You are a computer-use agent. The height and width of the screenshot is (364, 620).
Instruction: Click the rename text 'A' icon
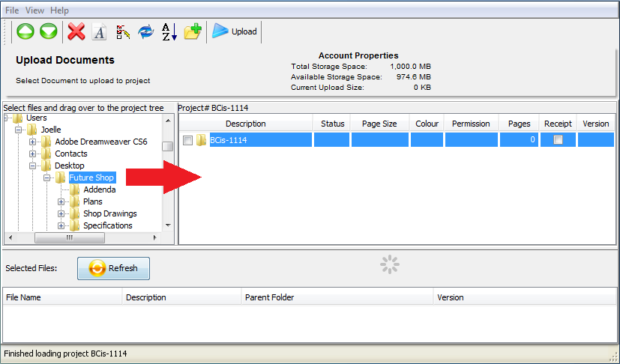(x=99, y=31)
